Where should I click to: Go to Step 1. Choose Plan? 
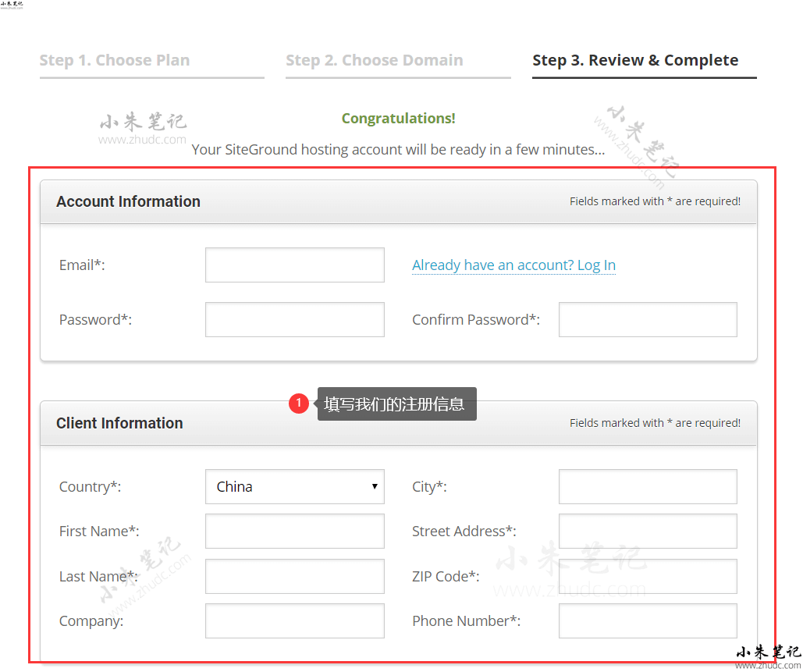point(115,60)
